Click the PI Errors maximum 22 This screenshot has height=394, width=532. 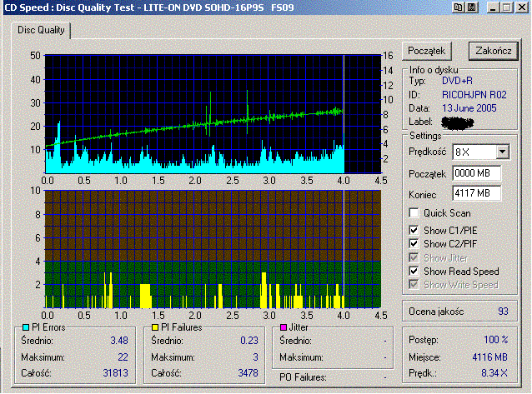123,357
